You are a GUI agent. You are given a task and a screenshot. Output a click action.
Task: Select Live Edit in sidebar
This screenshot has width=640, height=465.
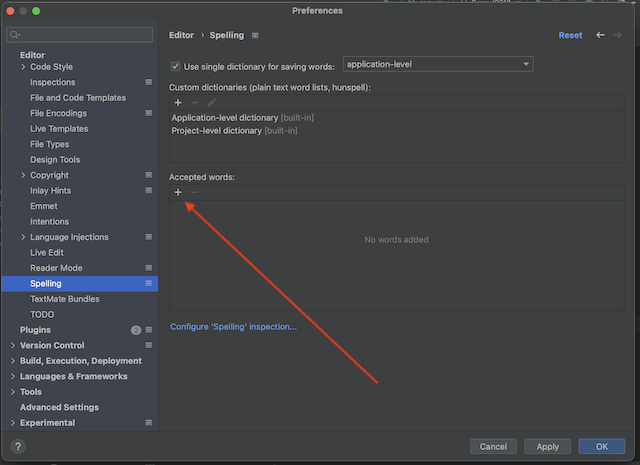tap(47, 253)
